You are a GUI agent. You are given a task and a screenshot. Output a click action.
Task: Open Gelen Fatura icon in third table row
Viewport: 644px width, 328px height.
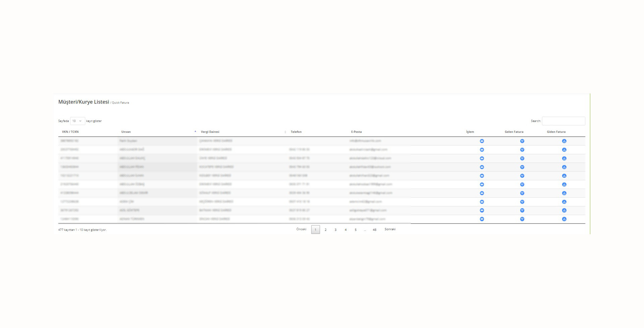pyautogui.click(x=522, y=159)
